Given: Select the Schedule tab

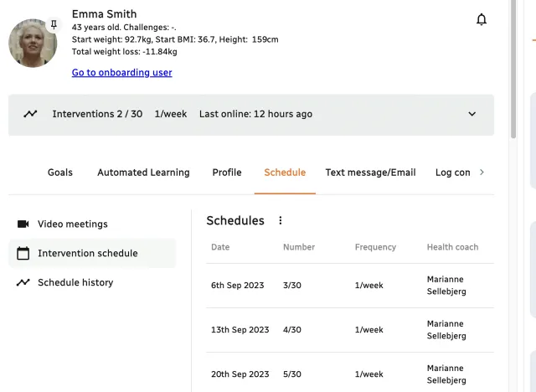Looking at the screenshot, I should tap(285, 173).
